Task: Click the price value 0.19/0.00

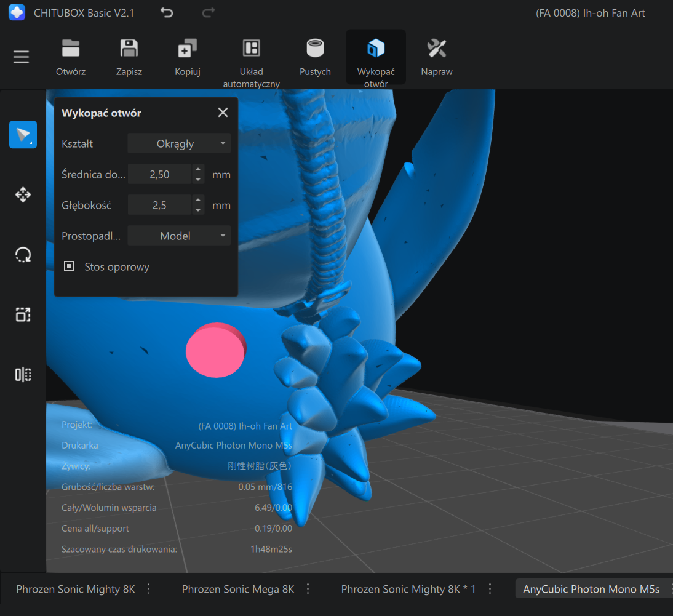Action: pyautogui.click(x=273, y=529)
